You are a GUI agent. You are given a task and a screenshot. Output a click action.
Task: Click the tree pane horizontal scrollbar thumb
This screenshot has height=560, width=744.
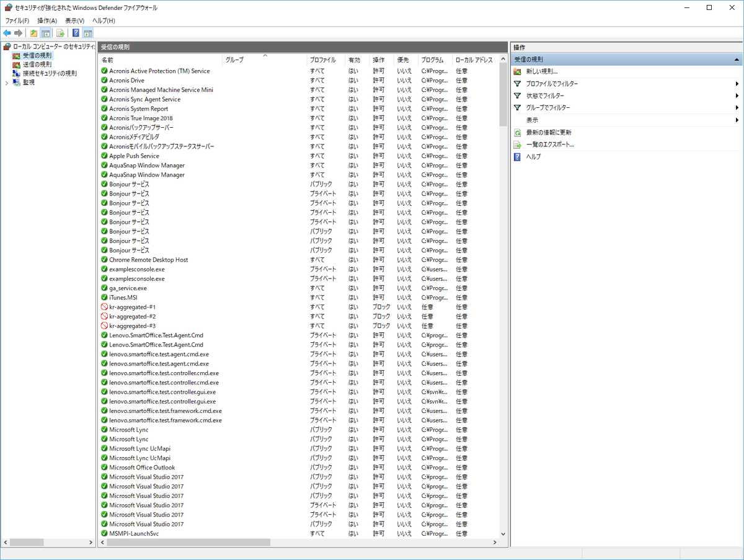(x=27, y=542)
